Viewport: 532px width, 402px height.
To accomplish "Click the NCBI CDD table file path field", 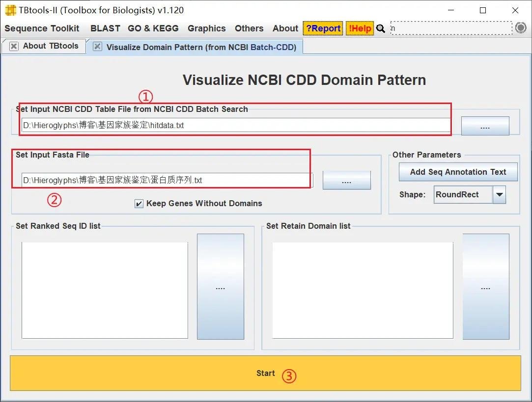I will 236,125.
